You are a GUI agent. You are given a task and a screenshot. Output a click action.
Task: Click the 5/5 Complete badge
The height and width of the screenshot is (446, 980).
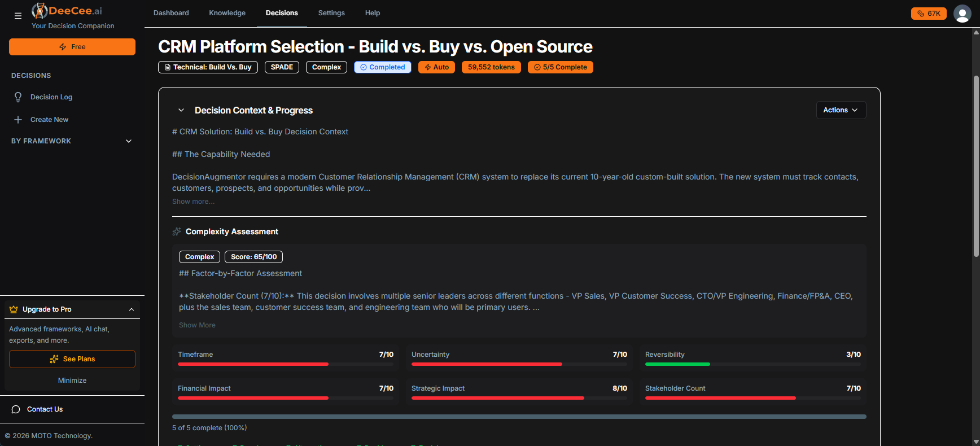point(561,67)
